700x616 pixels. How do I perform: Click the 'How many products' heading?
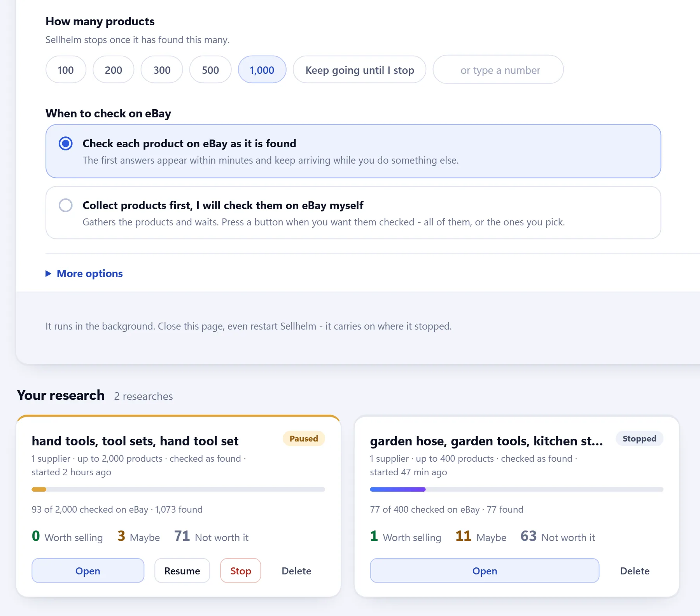[100, 21]
